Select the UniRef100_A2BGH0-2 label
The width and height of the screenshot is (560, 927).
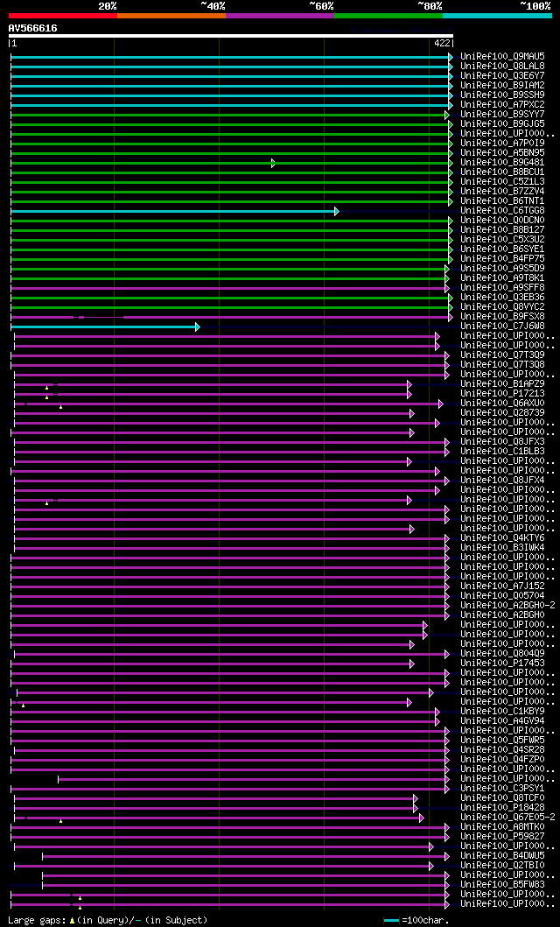click(x=508, y=607)
